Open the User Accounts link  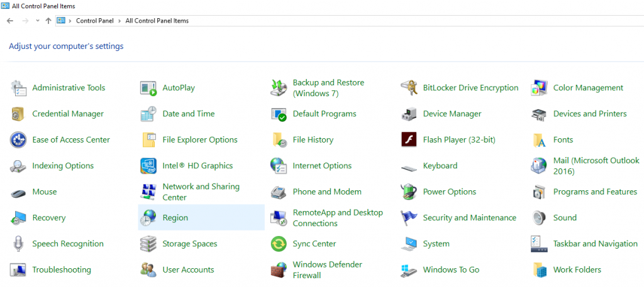point(188,270)
